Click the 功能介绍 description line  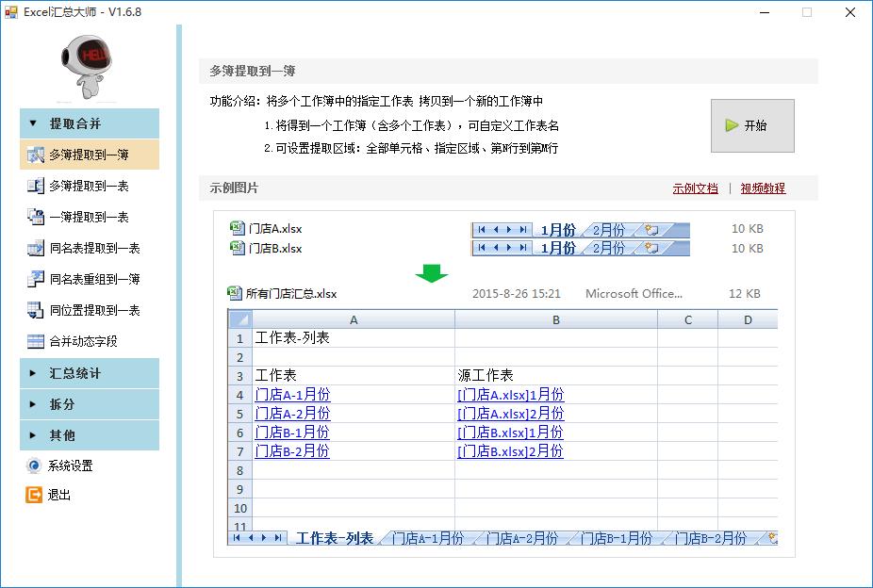pos(376,101)
